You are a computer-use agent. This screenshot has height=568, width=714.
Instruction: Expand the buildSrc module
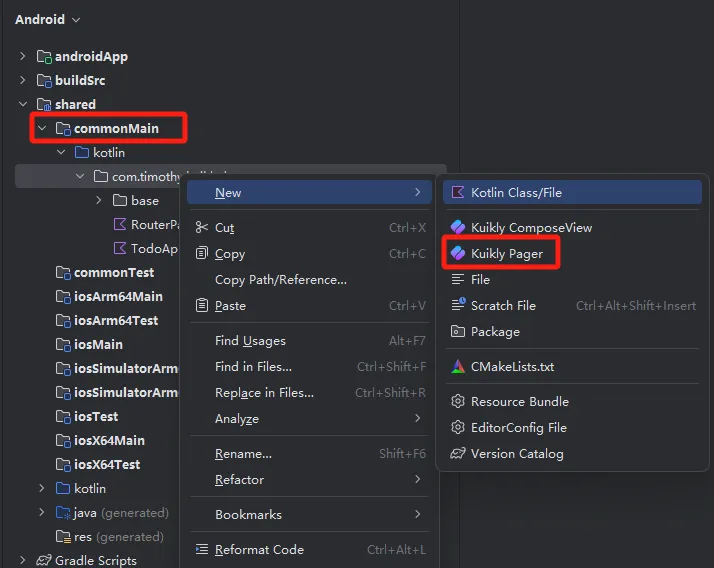click(x=23, y=80)
